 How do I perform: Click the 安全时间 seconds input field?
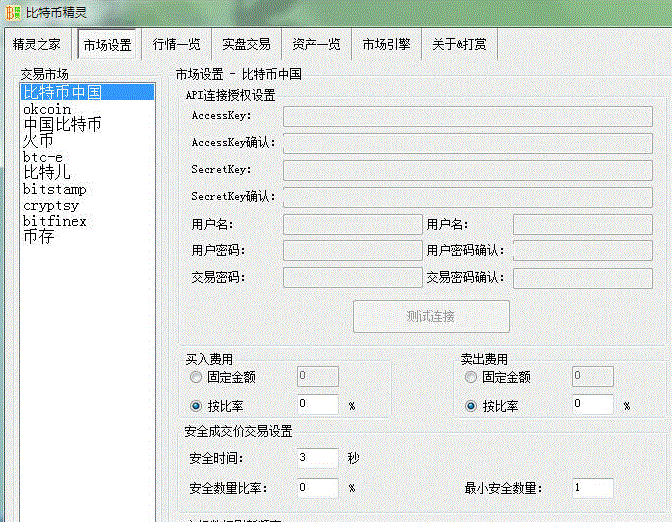318,458
